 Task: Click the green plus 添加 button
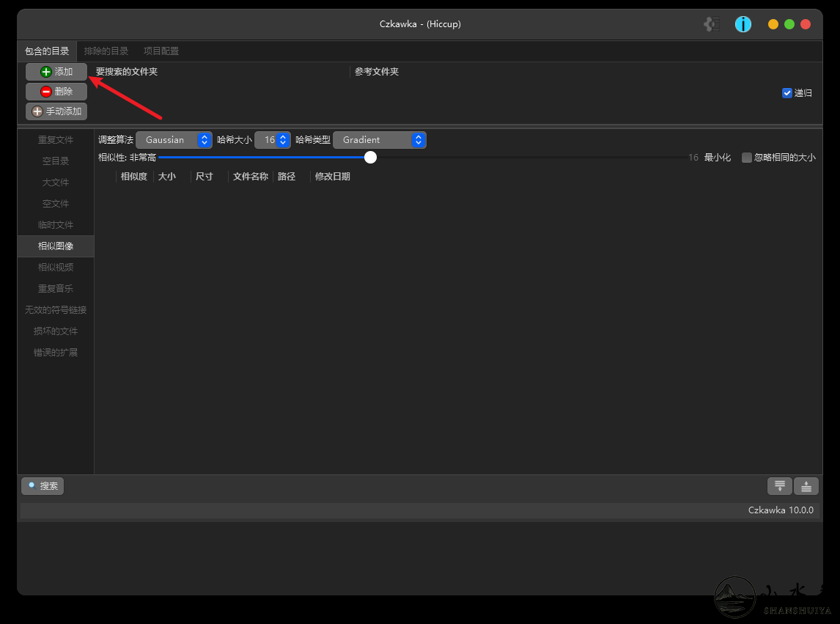pos(56,72)
